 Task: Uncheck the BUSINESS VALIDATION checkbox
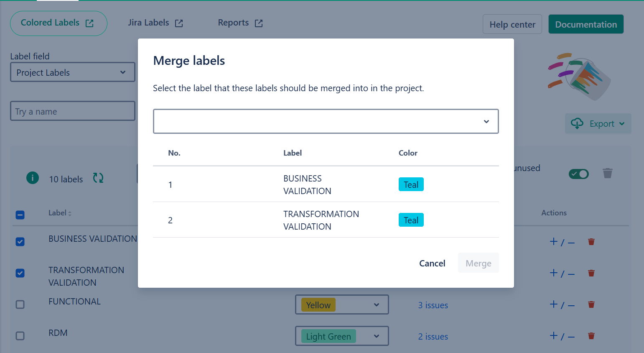(20, 242)
